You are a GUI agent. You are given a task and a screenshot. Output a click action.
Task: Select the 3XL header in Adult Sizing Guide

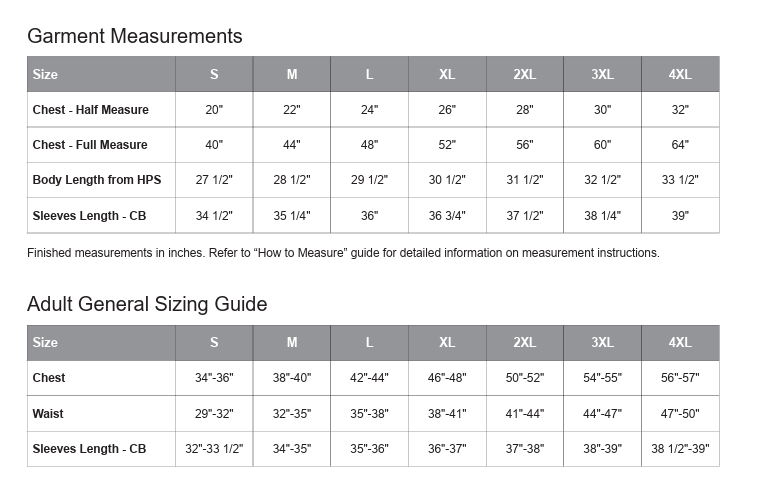[x=602, y=342]
